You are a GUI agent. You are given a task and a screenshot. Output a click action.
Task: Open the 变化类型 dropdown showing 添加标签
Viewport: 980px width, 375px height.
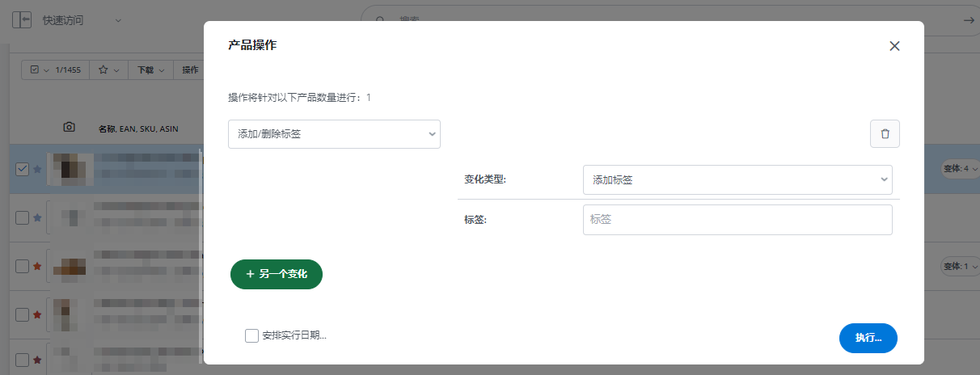(x=737, y=179)
